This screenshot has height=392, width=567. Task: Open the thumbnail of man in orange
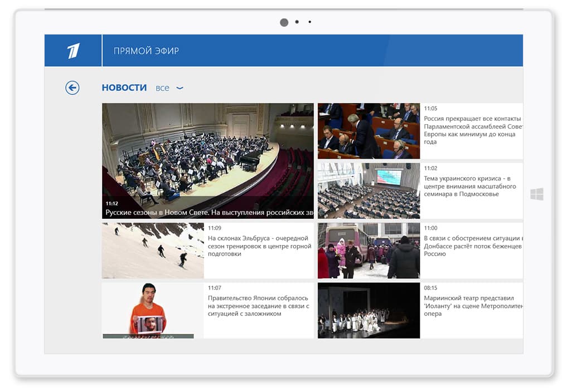(153, 310)
